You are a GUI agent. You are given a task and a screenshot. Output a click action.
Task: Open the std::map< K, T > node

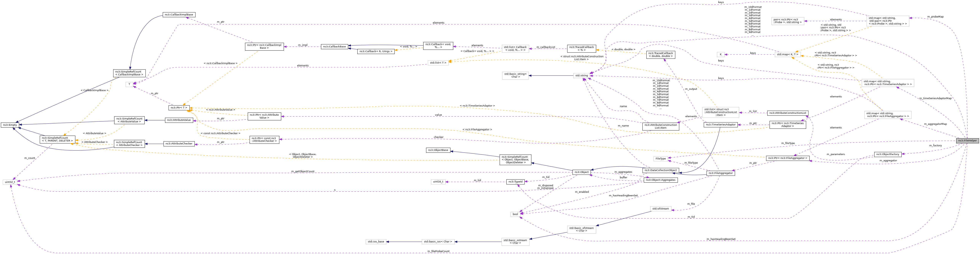(x=788, y=54)
